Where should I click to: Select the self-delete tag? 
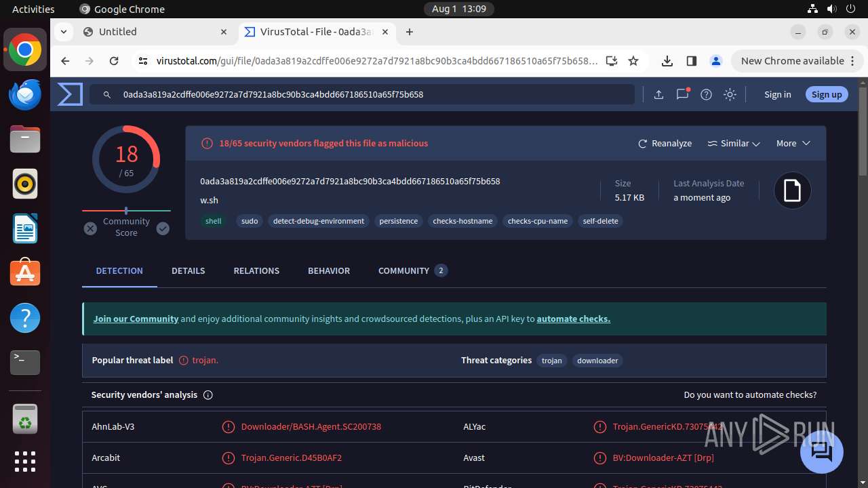pyautogui.click(x=601, y=221)
